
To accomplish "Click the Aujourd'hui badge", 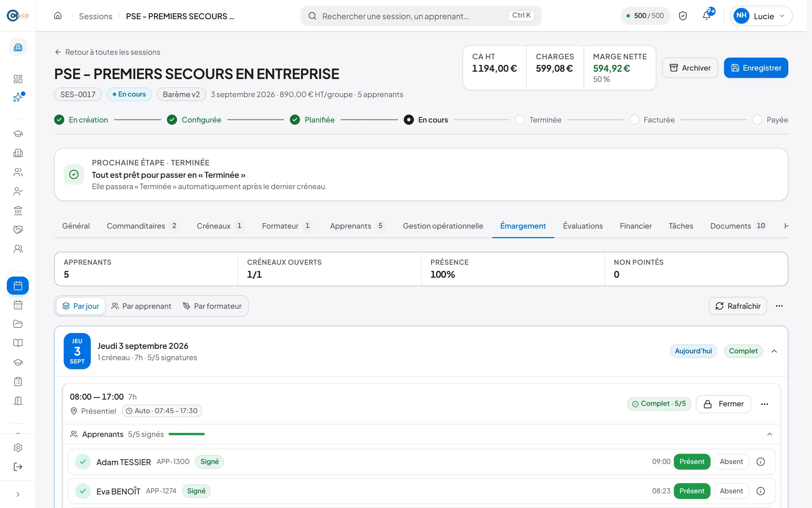I will point(693,351).
